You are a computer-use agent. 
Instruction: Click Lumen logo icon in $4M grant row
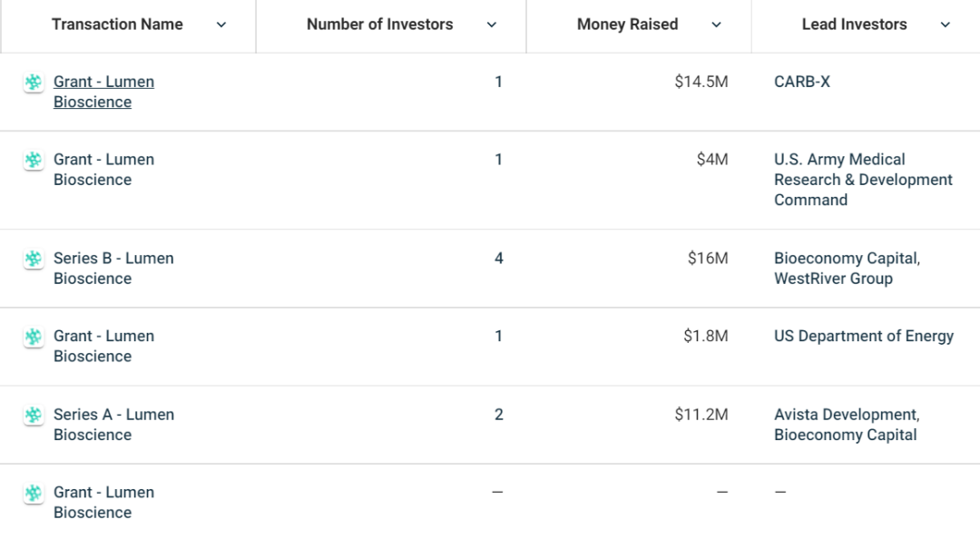coord(34,160)
